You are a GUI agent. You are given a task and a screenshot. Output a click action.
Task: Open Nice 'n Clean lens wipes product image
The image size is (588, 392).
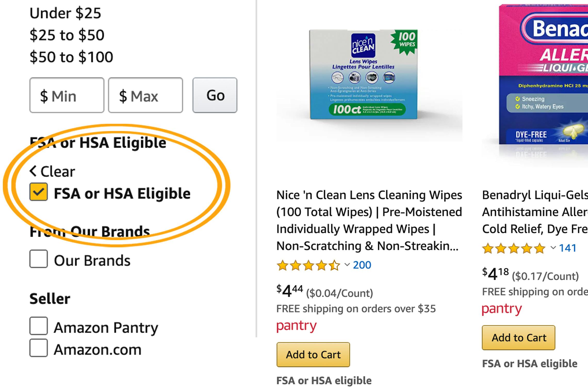click(364, 75)
